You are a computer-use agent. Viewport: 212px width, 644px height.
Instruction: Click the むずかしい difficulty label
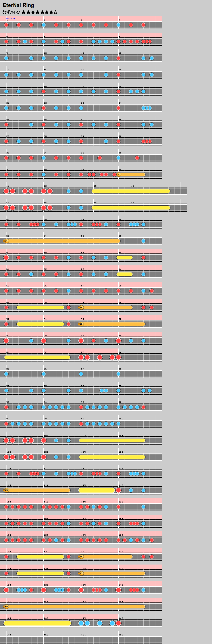click(11, 12)
